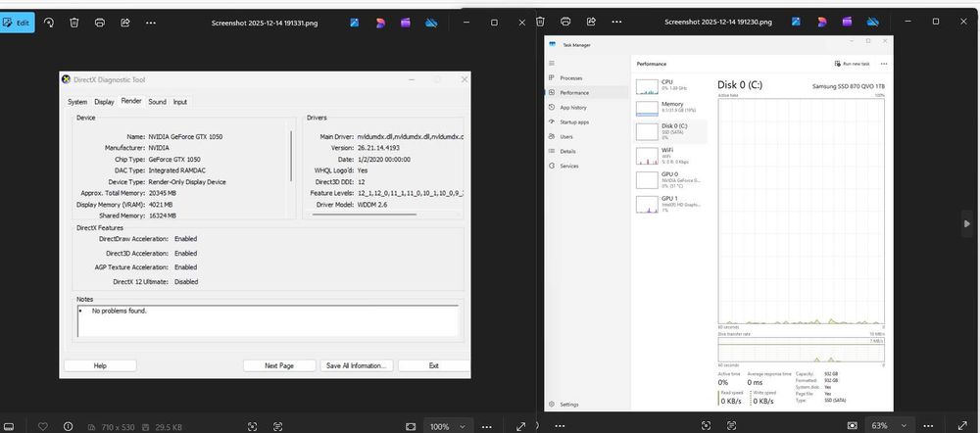Delete Screenshot 191331.png using its trash icon
This screenshot has width=980, height=433.
(74, 23)
